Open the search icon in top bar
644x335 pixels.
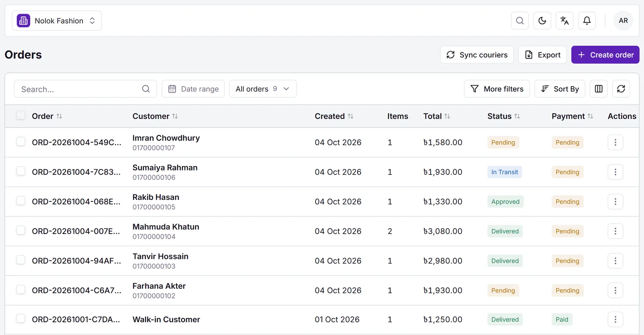[520, 21]
